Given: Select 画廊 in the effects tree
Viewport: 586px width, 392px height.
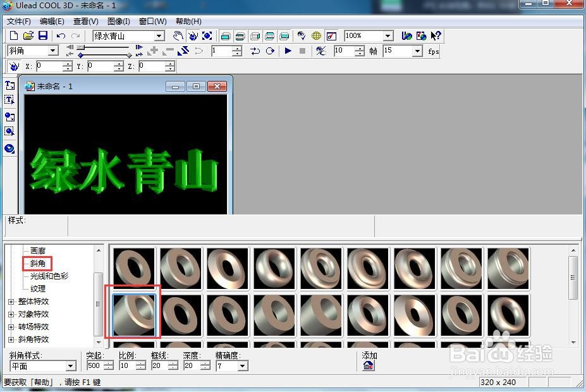Looking at the screenshot, I should [x=38, y=251].
